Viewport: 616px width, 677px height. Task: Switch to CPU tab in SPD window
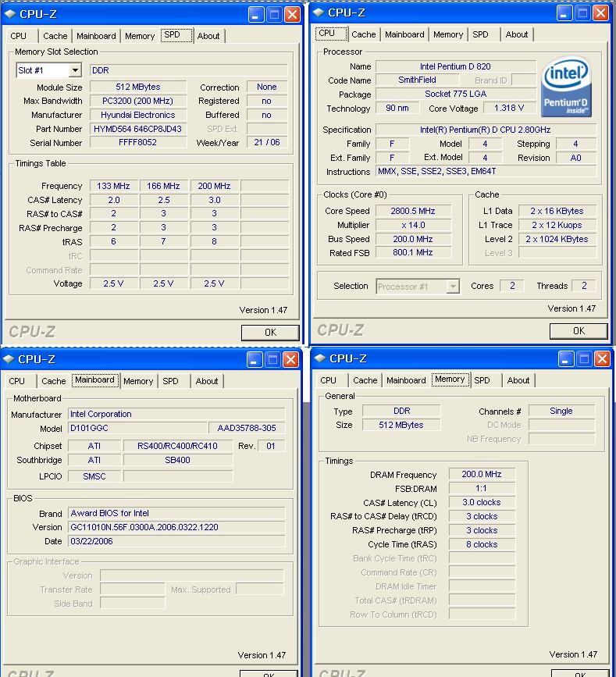point(19,36)
